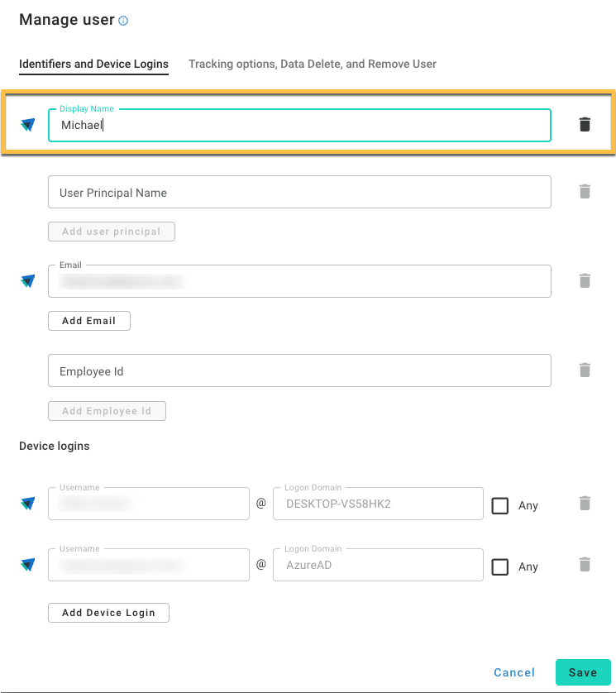This screenshot has width=616, height=693.
Task: Delete the Employee Id via trash icon
Action: tap(585, 370)
